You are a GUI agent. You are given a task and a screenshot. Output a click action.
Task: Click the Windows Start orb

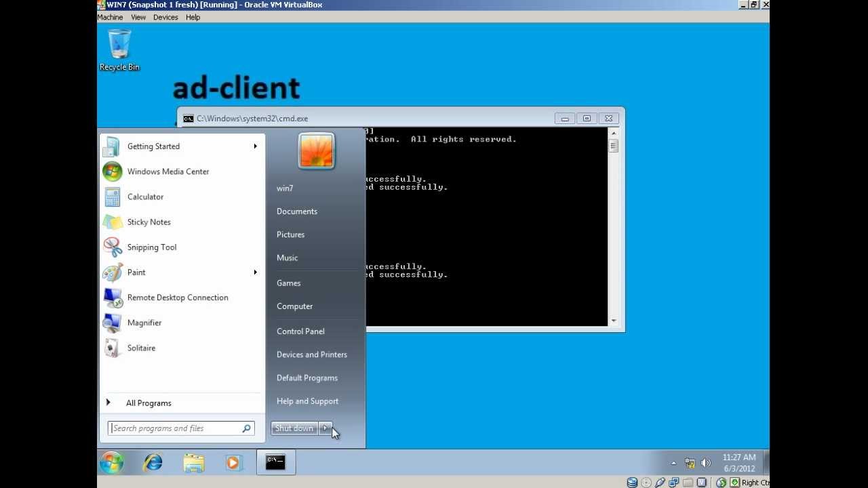(112, 462)
